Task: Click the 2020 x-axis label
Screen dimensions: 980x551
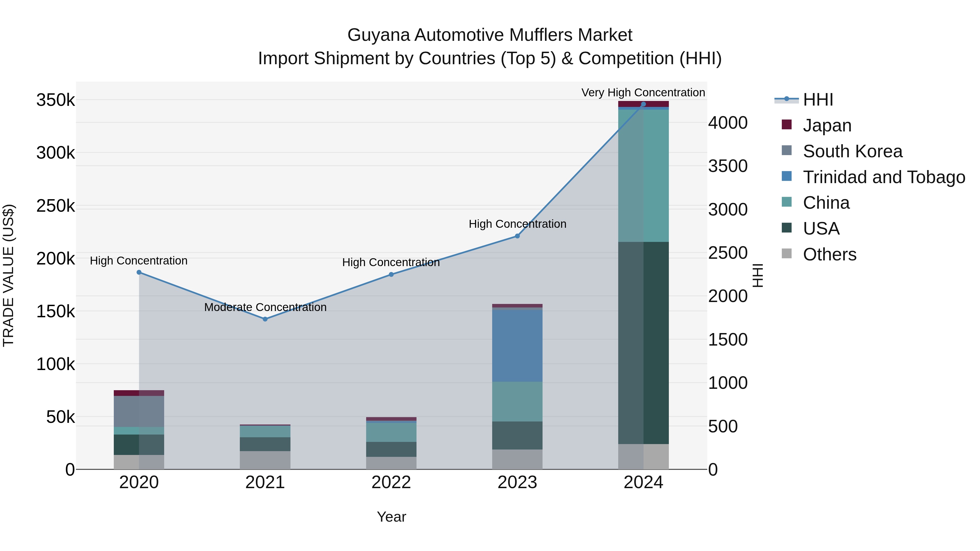Action: click(x=139, y=482)
